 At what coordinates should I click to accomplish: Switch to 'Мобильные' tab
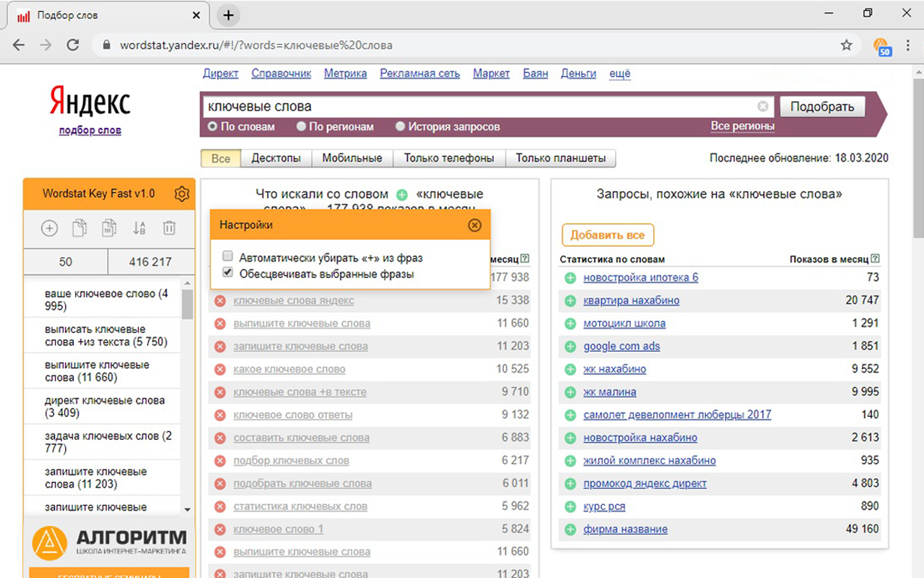coord(352,158)
